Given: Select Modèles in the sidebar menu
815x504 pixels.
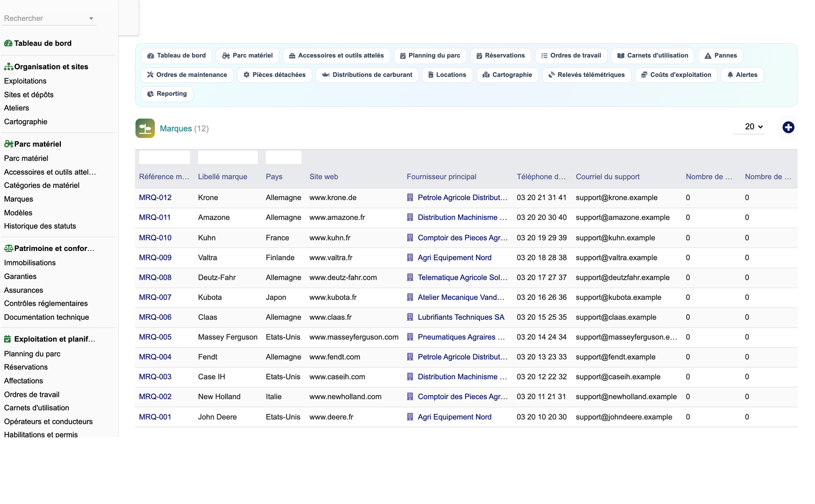Looking at the screenshot, I should (x=18, y=213).
